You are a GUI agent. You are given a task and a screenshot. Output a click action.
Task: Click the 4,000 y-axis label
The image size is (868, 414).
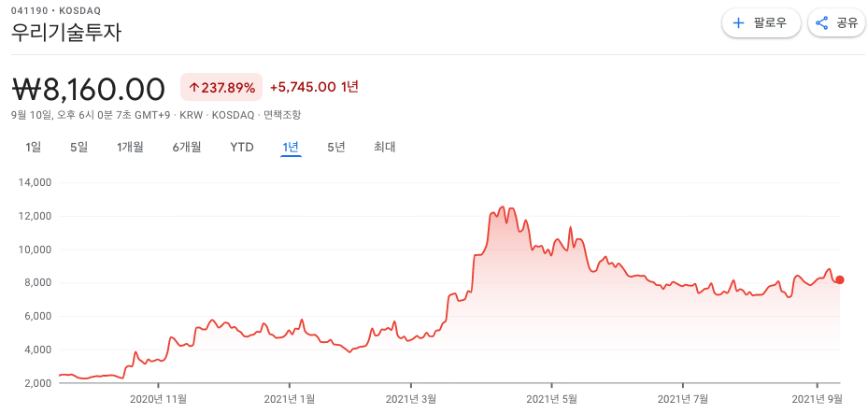pos(37,350)
